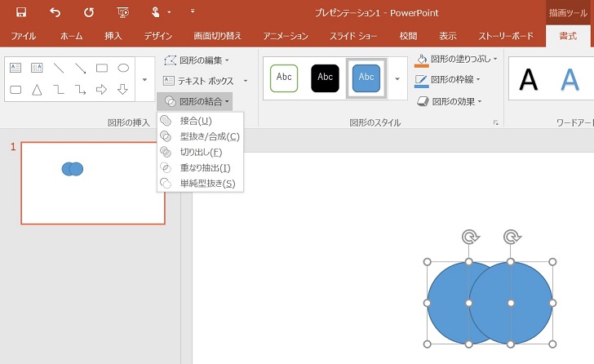The width and height of the screenshot is (594, 364).
Task: Choose 重なり抽出(I) merge option
Action: 200,168
